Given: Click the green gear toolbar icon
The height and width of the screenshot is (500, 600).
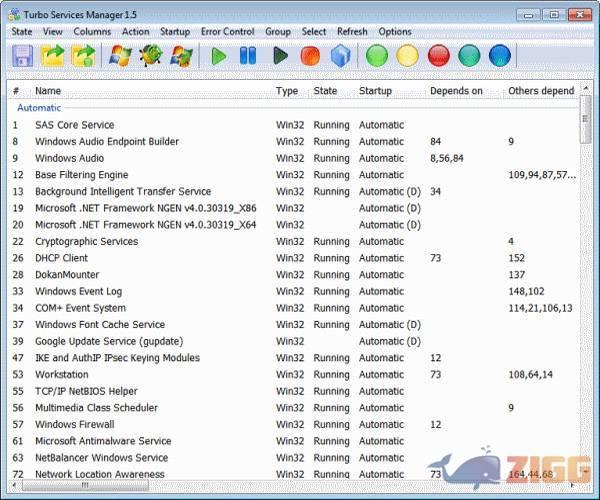Looking at the screenshot, I should (151, 56).
